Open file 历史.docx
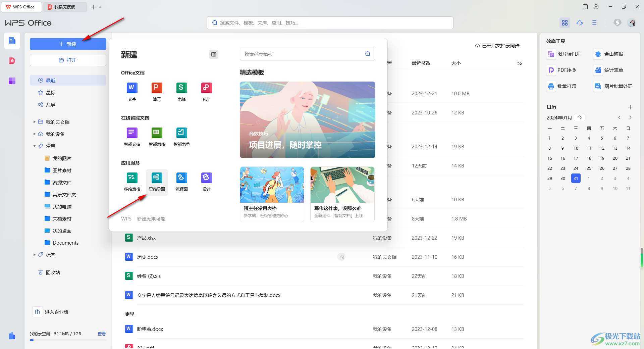The image size is (644, 349). [x=148, y=257]
